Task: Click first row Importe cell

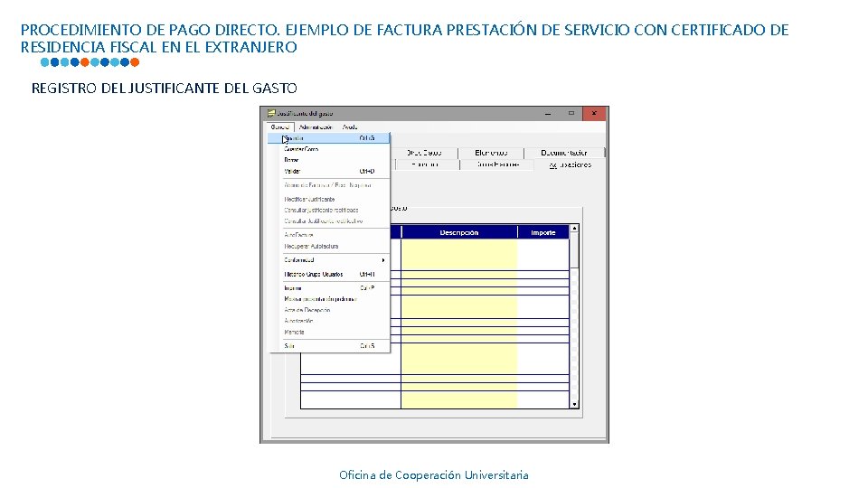Action: pos(543,255)
